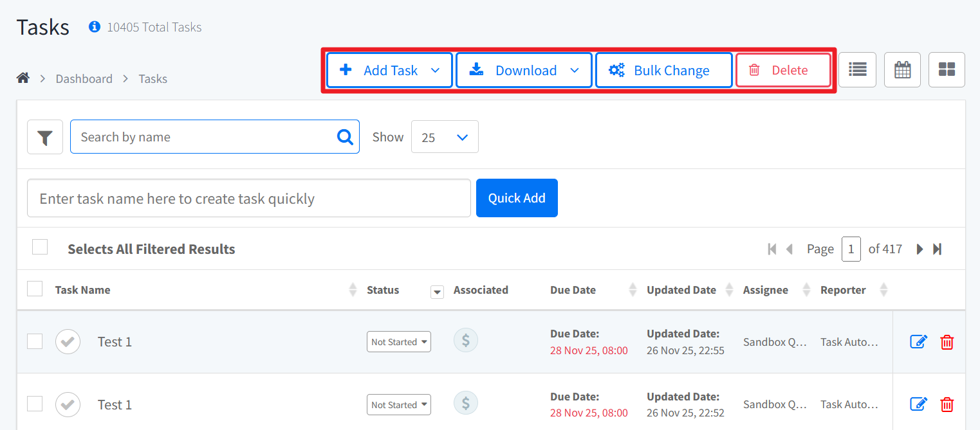
Task: Open Not Started status dropdown in first row
Action: [x=398, y=342]
